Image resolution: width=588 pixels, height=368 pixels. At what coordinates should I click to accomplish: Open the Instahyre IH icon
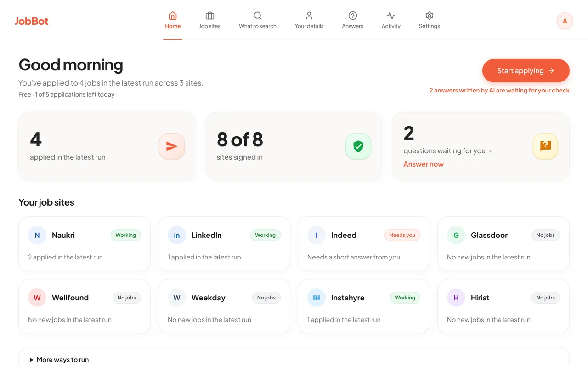point(317,298)
